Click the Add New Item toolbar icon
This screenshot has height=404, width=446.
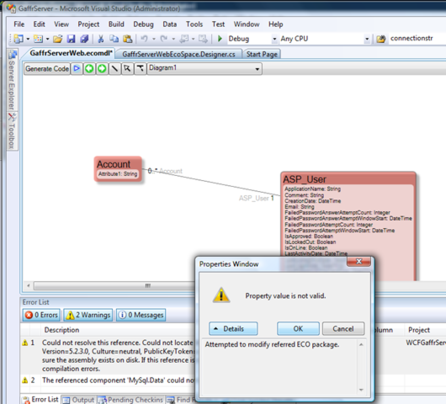pyautogui.click(x=38, y=39)
